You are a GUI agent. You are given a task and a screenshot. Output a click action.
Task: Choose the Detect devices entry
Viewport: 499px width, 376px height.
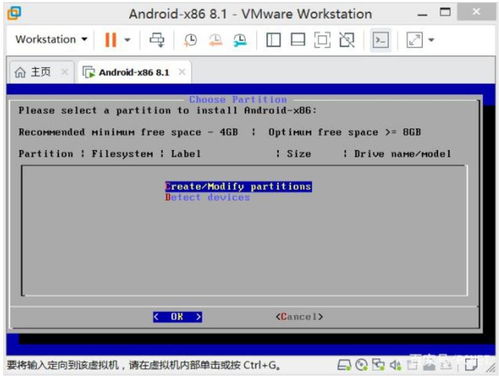pos(208,197)
